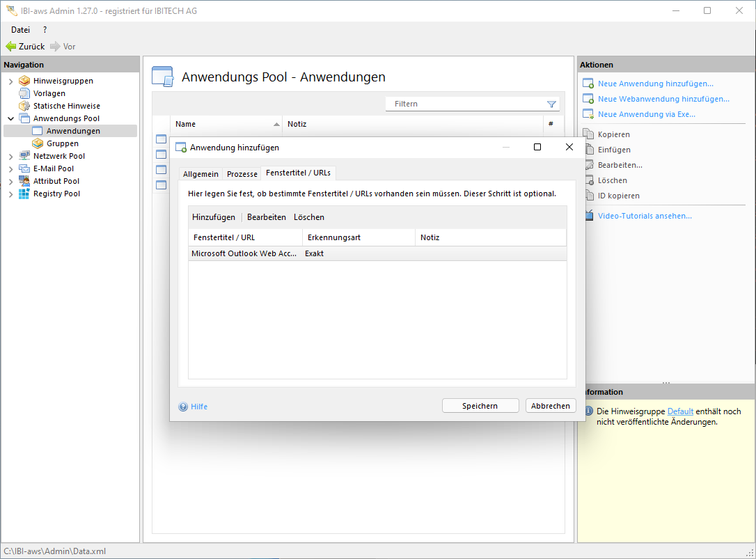Viewport: 756px width, 559px height.
Task: Click the Statische Hinweise gear icon
Action: 24,106
